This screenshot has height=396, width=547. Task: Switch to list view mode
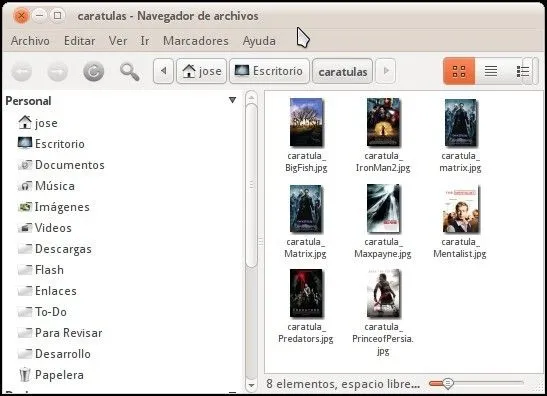[x=490, y=71]
